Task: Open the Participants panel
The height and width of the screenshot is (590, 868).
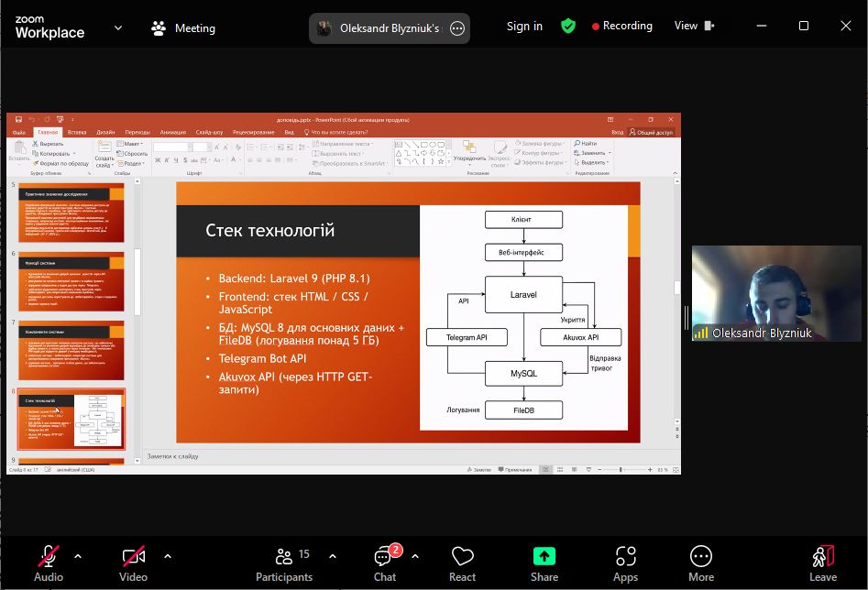Action: tap(284, 562)
